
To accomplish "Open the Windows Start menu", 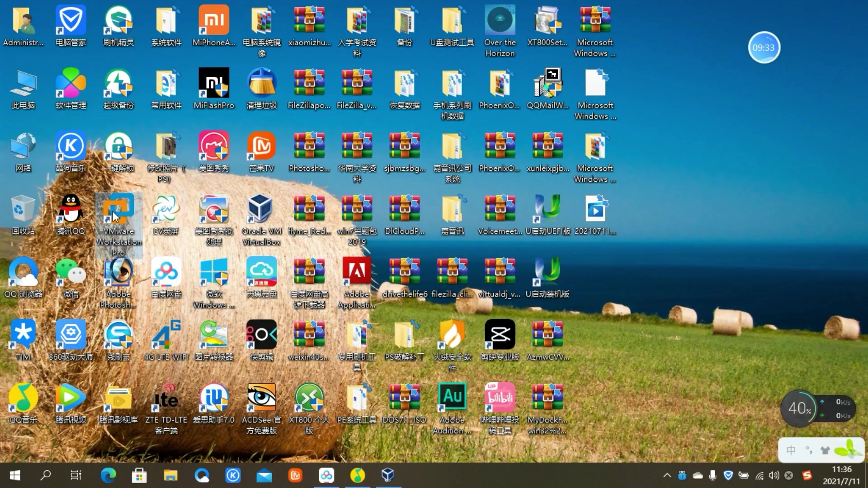I will (15, 475).
